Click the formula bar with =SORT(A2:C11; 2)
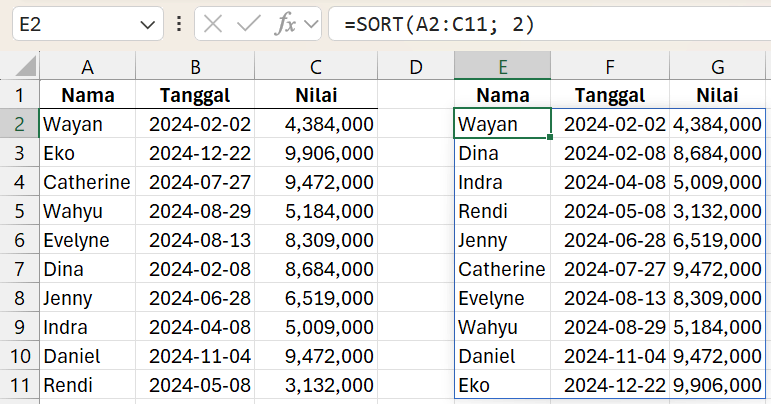The image size is (771, 404). 549,24
